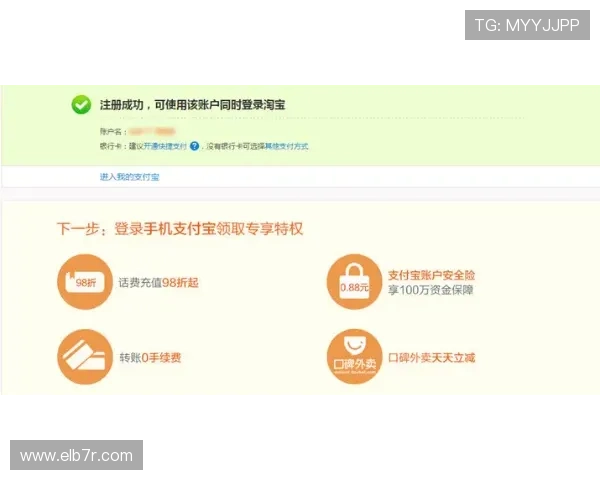
Task: Click the 下一步 登录手机支付宝 heading
Action: coord(180,229)
